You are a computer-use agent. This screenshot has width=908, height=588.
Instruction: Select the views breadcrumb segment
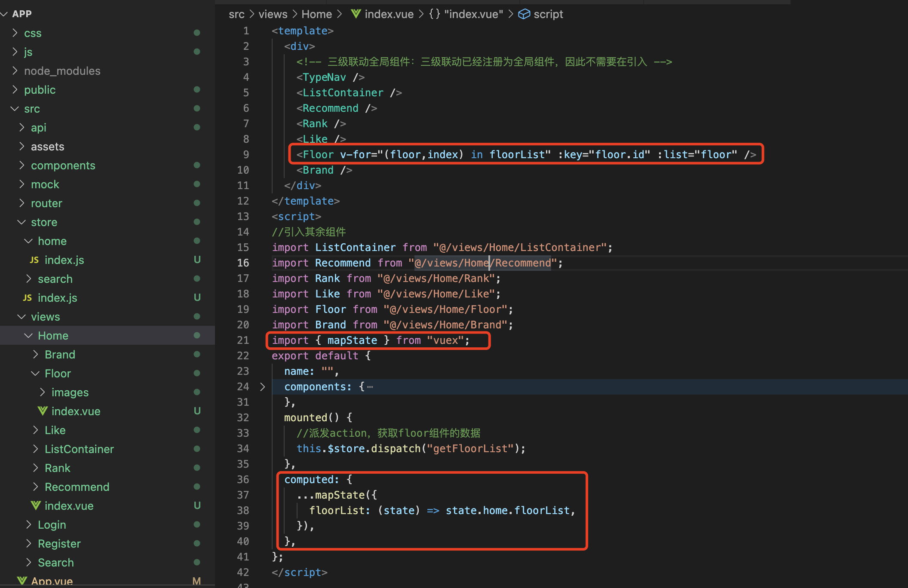[273, 14]
